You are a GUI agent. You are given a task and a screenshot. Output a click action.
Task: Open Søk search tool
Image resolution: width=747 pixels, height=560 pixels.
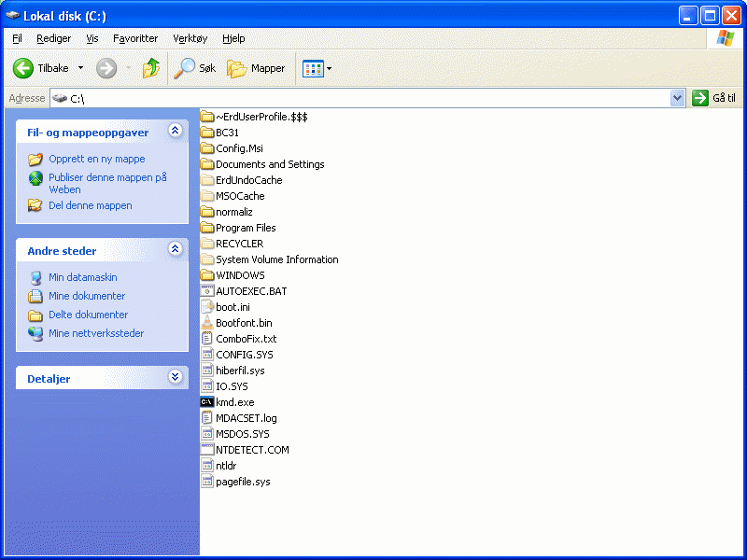coord(194,68)
